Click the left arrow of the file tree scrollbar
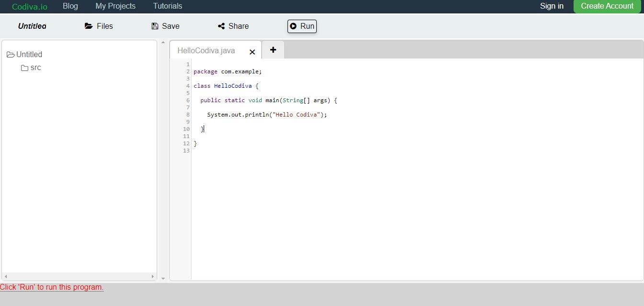The image size is (644, 306). point(5,276)
